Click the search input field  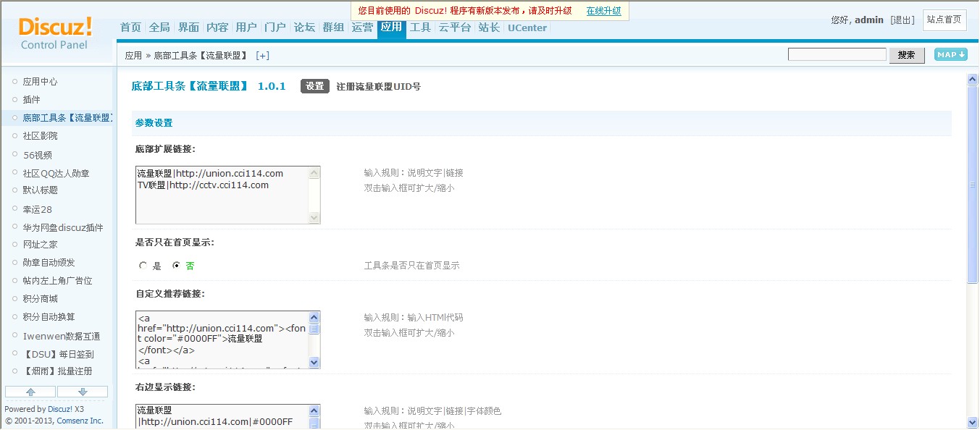[837, 55]
